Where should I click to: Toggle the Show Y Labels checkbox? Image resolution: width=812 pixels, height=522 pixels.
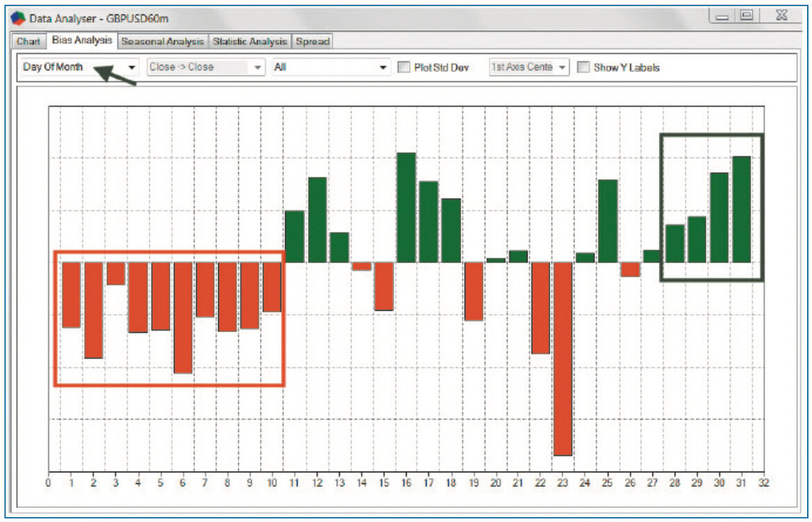pyautogui.click(x=583, y=68)
